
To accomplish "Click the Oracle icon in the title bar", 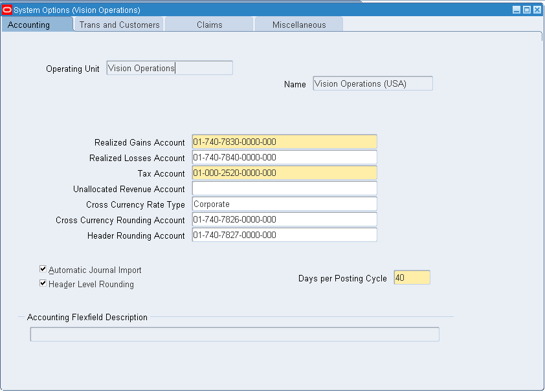I will (7, 10).
